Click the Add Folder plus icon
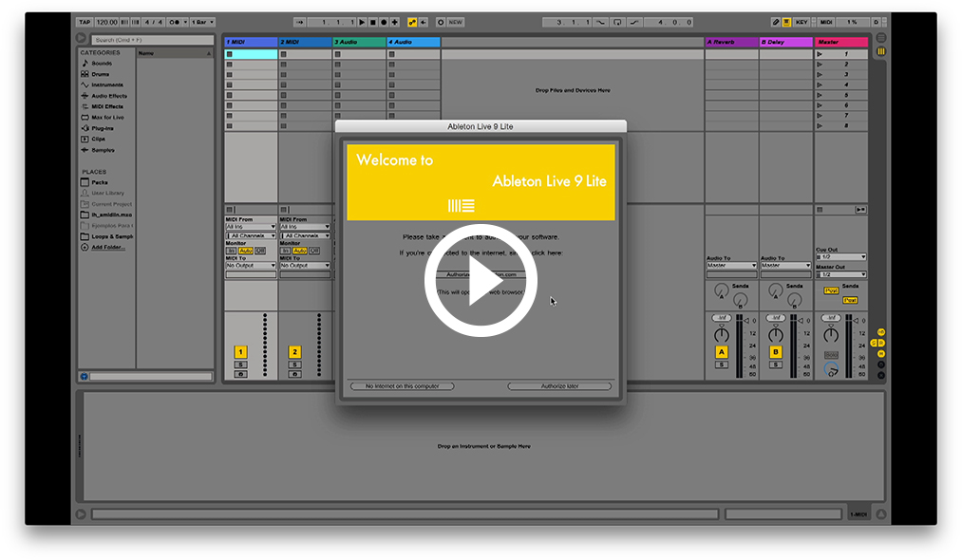 85,247
